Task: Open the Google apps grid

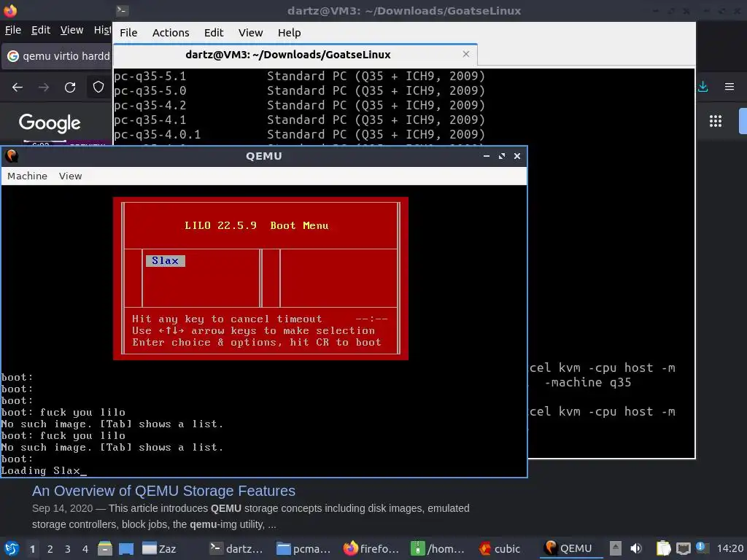Action: tap(716, 121)
